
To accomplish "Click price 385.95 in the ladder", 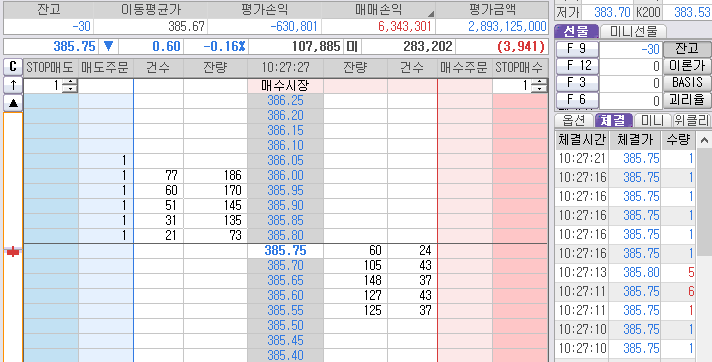I will (285, 191).
